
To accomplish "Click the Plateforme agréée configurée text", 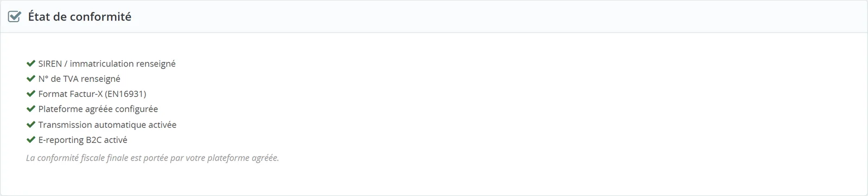I will (98, 109).
